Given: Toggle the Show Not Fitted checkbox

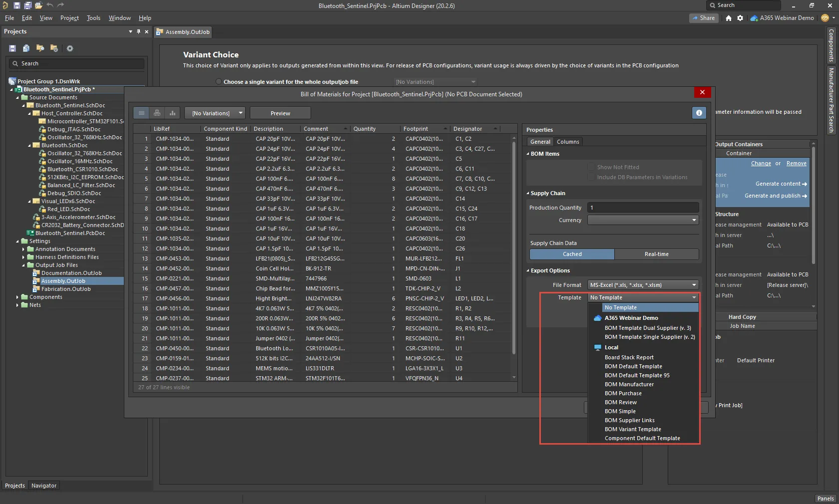Looking at the screenshot, I should tap(592, 167).
